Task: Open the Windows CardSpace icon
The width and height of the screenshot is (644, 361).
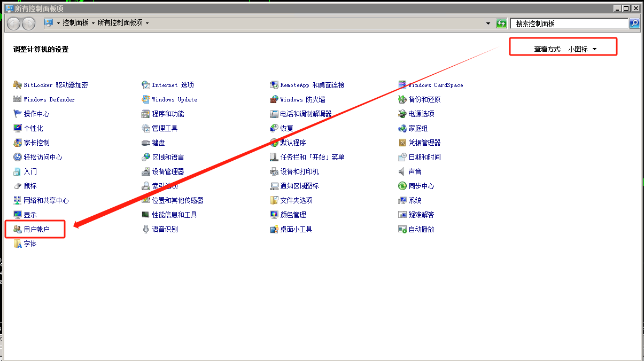Action: pyautogui.click(x=402, y=85)
